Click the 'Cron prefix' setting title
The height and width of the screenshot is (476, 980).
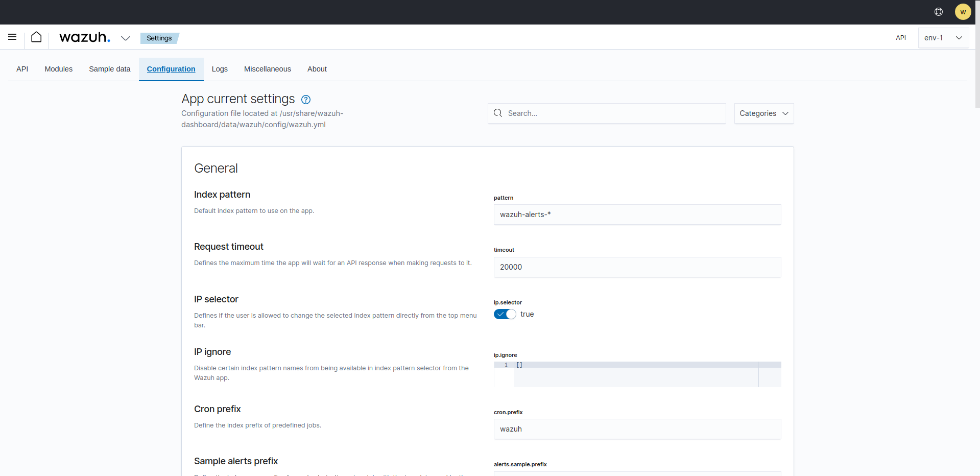click(x=217, y=409)
